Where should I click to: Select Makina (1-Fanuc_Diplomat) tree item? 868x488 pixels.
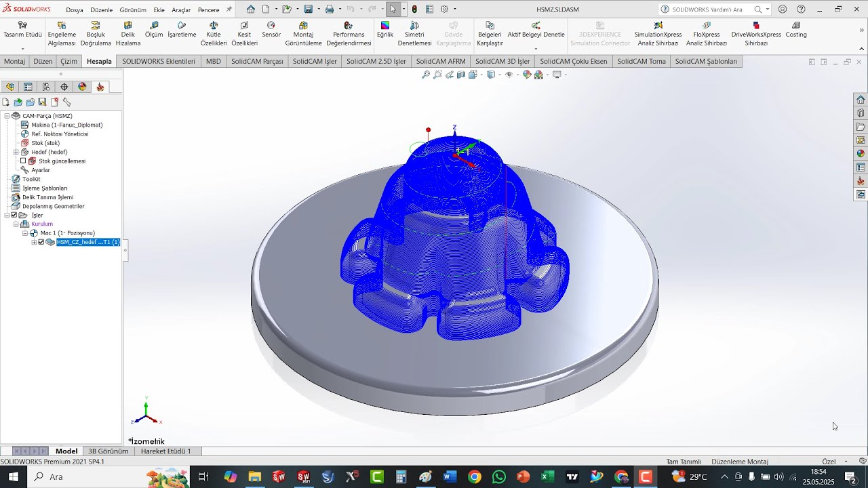pos(67,125)
